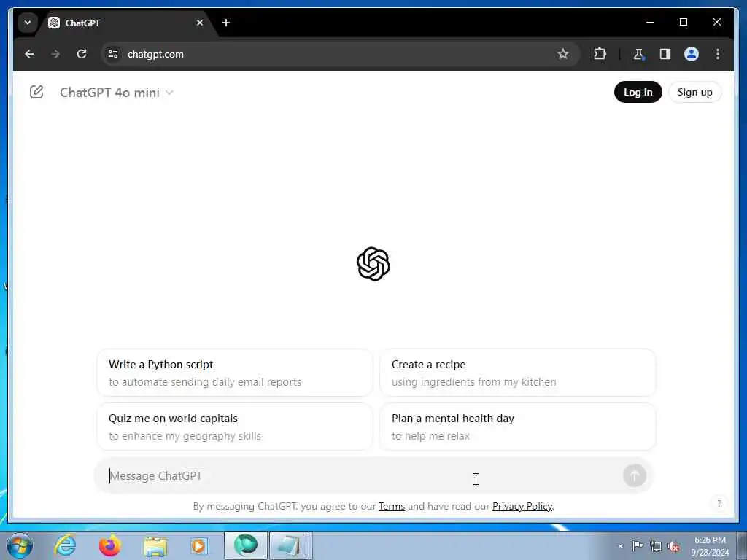Click the help question mark button
747x560 pixels.
tap(719, 503)
